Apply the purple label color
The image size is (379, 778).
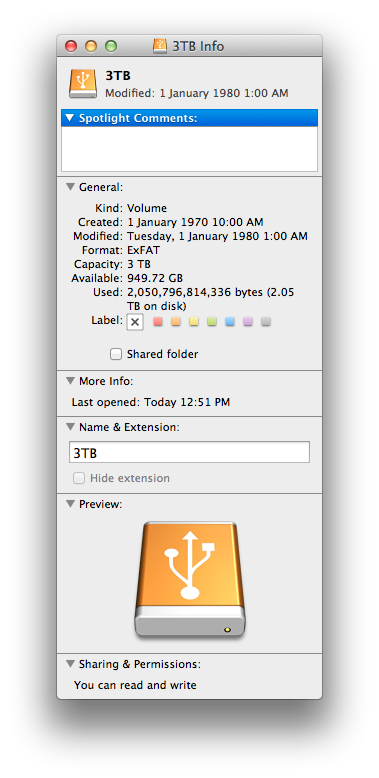[248, 322]
